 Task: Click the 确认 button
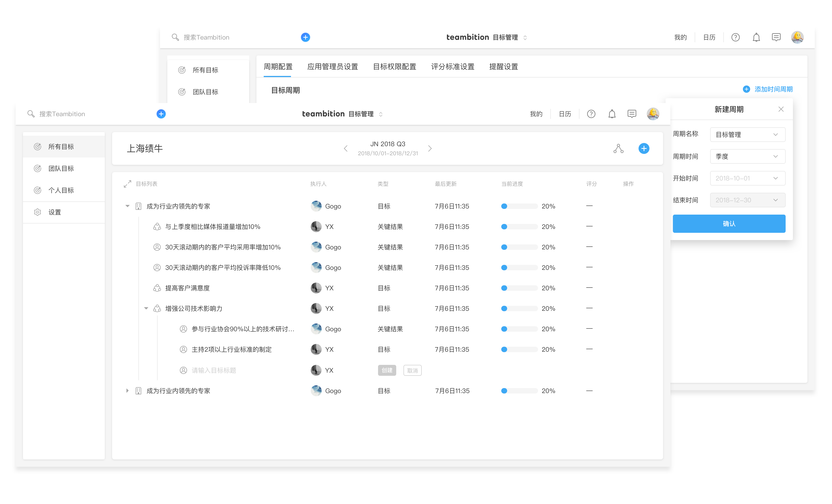tap(729, 224)
